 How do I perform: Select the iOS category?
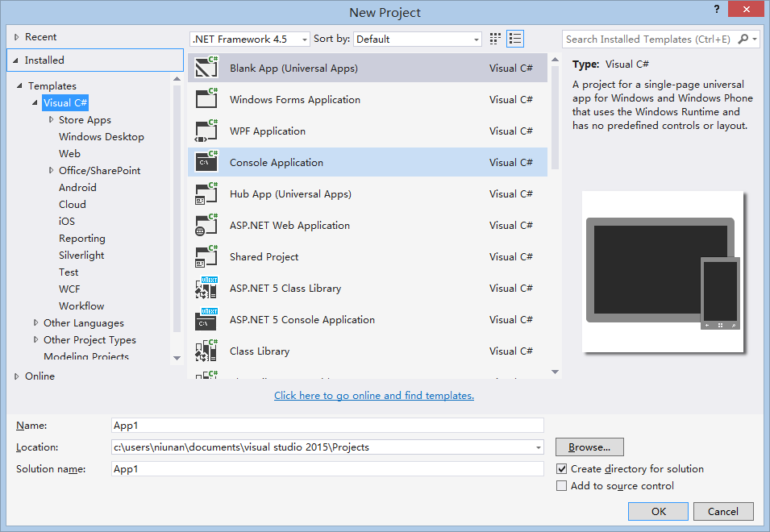(x=67, y=222)
